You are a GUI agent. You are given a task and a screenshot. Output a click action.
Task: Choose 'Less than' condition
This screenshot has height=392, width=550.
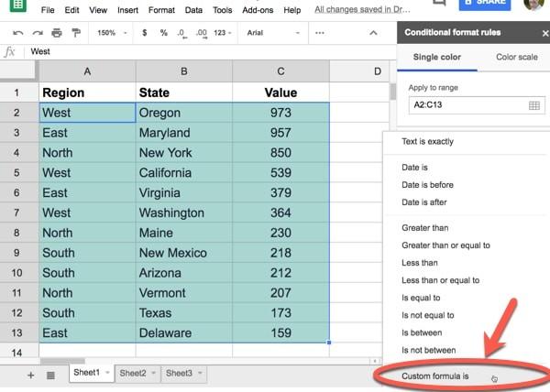pos(420,263)
